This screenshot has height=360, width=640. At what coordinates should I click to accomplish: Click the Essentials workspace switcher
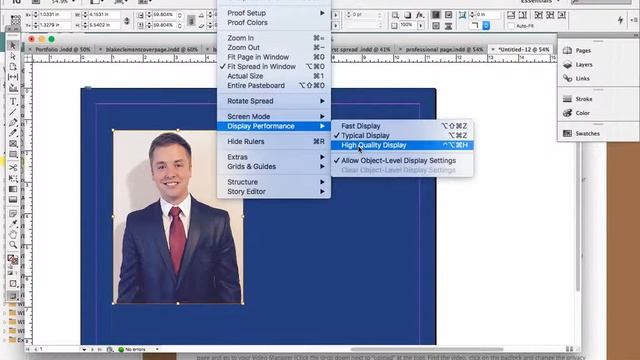point(540,2)
